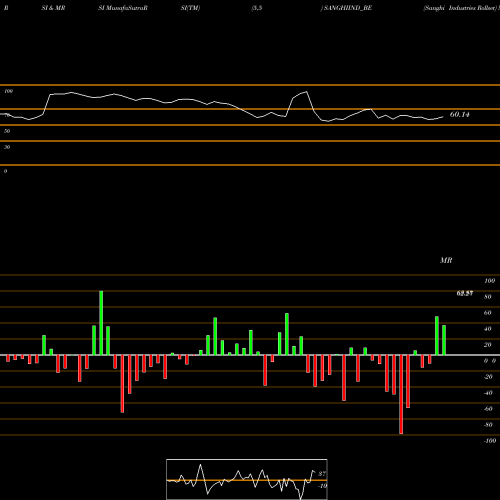Click the RSI scale label 50
This screenshot has height=500, width=500.
click(7, 131)
